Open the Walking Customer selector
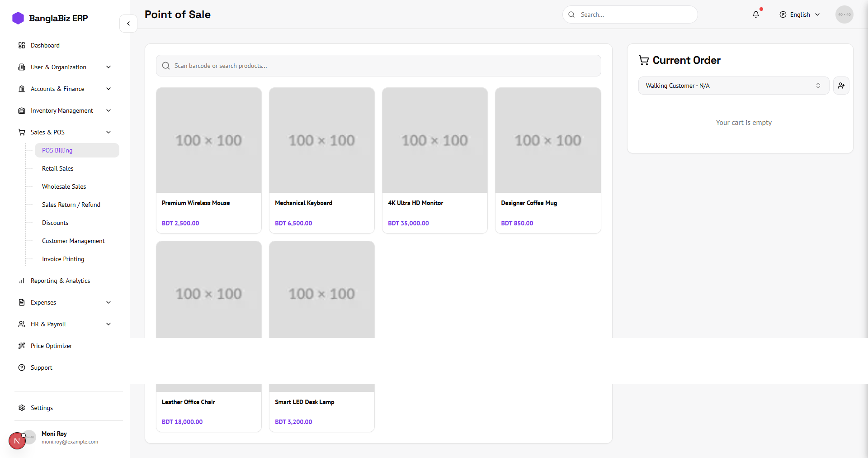 (x=733, y=86)
